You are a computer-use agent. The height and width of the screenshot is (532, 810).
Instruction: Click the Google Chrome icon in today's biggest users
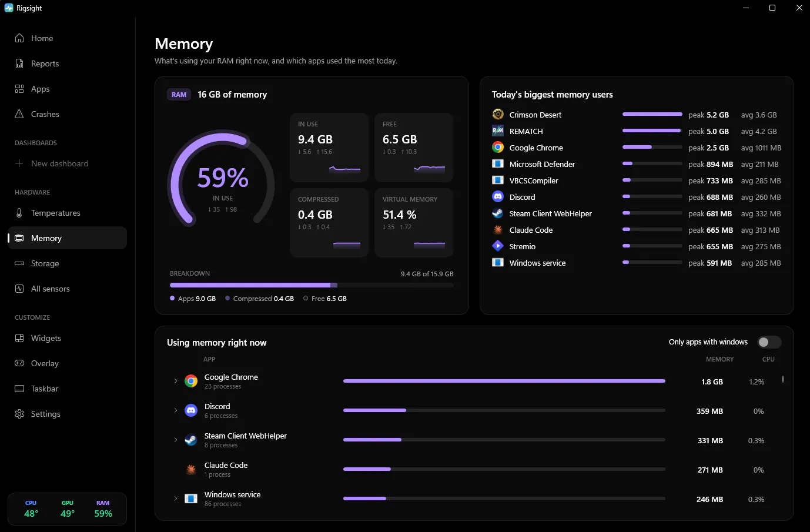(498, 147)
